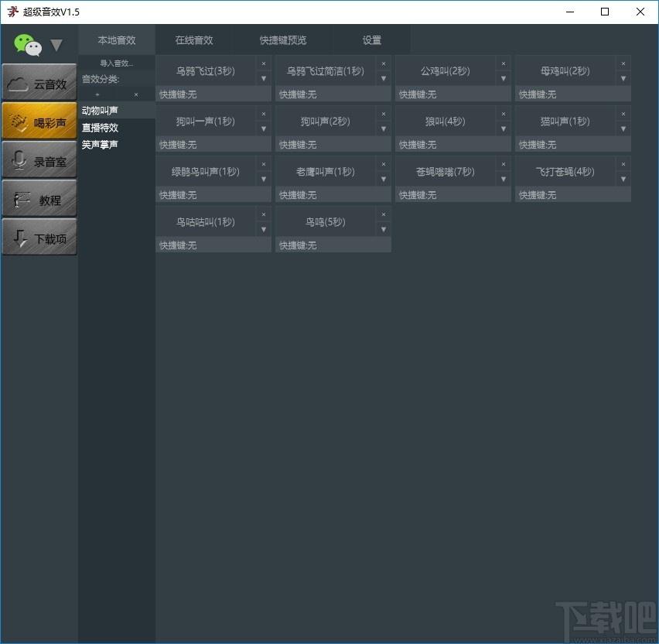Open the 下载项 downloads sidebar button
Image resolution: width=659 pixels, height=644 pixels.
pos(39,237)
